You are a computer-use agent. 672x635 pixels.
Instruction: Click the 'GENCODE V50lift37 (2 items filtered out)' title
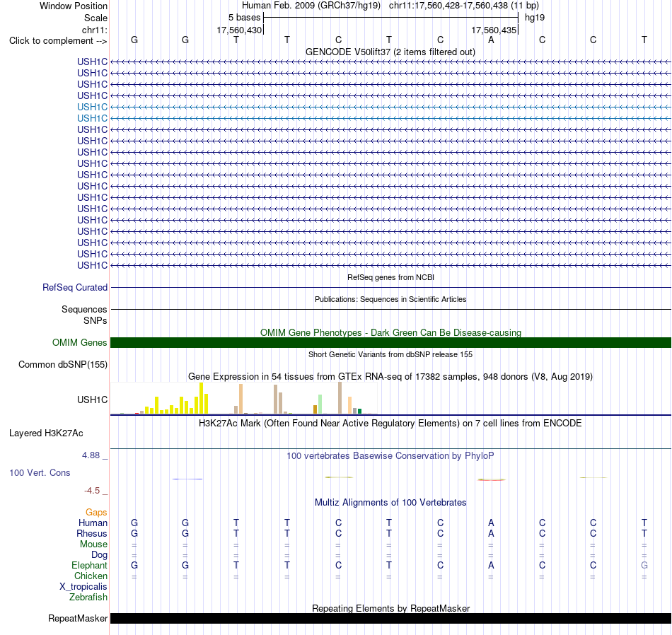click(x=390, y=52)
